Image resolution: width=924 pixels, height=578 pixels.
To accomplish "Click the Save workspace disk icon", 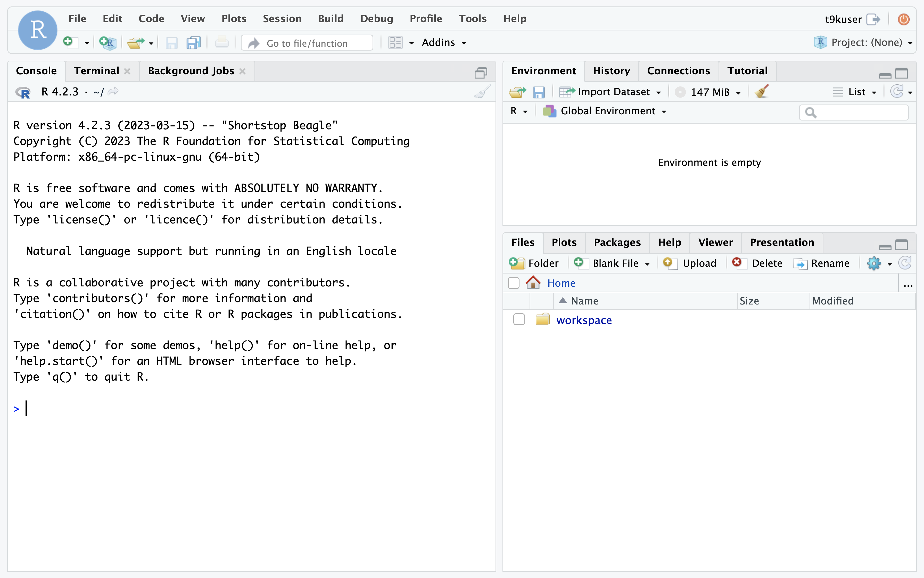I will click(539, 92).
